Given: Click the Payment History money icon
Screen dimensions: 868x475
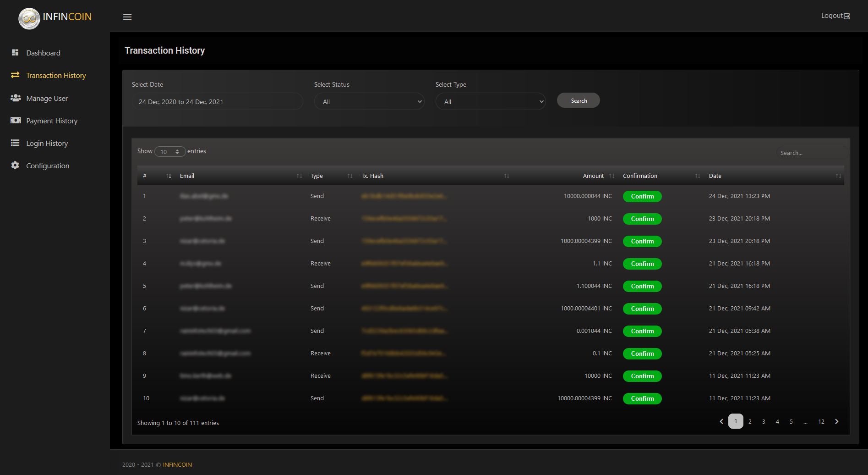Looking at the screenshot, I should pyautogui.click(x=16, y=121).
